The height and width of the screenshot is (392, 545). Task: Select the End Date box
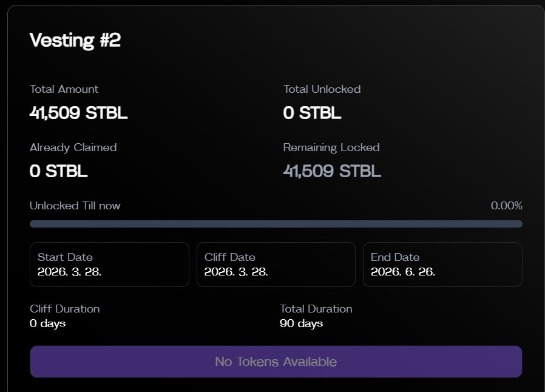[442, 265]
